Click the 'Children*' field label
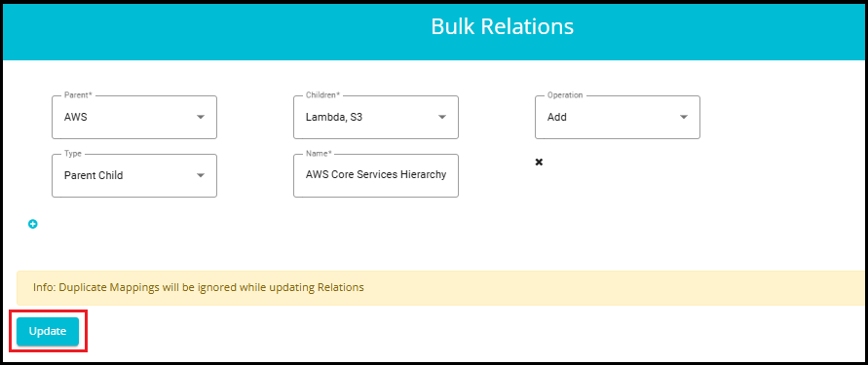Image resolution: width=868 pixels, height=365 pixels. (322, 95)
